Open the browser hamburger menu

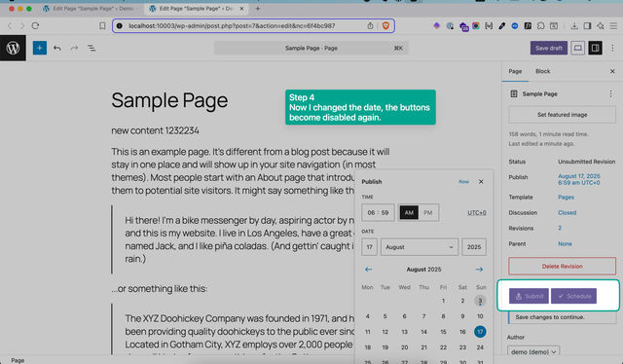point(613,26)
